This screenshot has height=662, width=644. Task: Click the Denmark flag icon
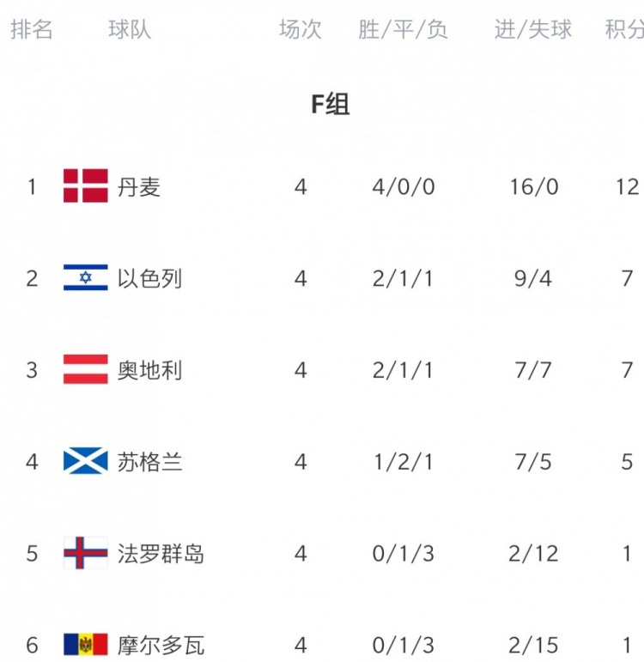(x=86, y=185)
